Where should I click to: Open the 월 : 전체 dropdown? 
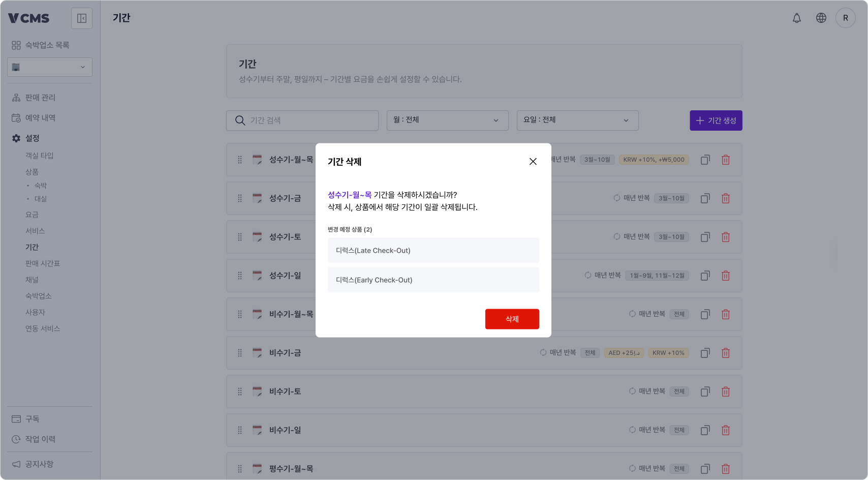point(447,120)
